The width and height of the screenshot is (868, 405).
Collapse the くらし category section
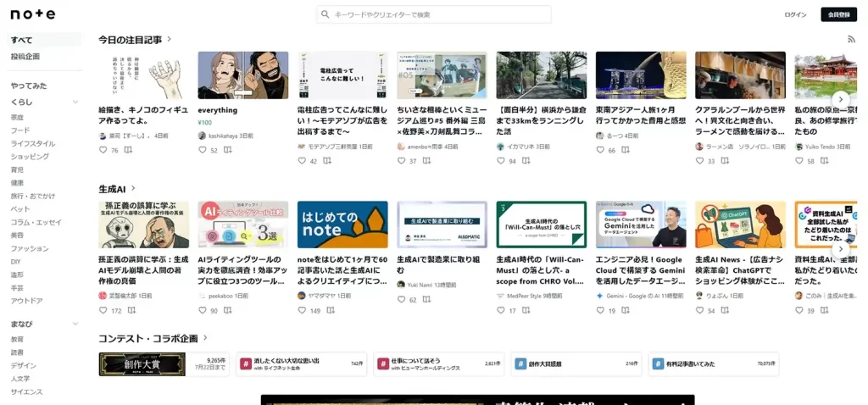(76, 103)
